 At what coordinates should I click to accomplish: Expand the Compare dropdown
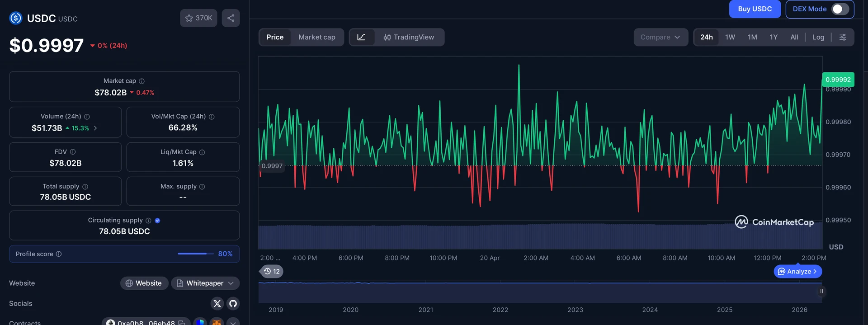pos(660,37)
